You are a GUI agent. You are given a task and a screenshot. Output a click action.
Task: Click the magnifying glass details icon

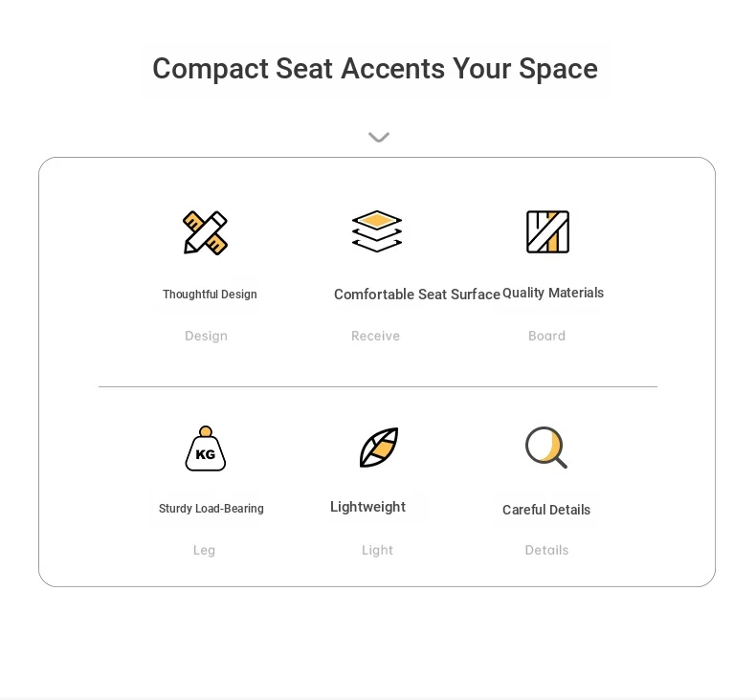[x=546, y=448]
